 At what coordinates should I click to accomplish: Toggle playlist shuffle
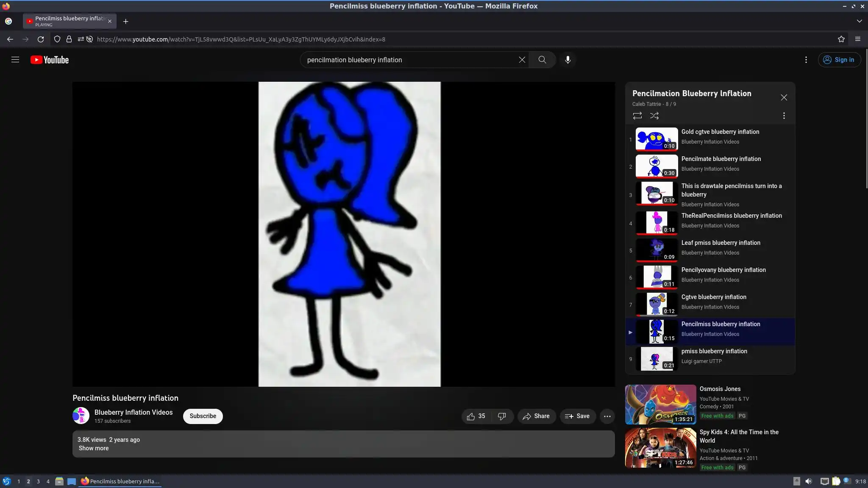654,116
